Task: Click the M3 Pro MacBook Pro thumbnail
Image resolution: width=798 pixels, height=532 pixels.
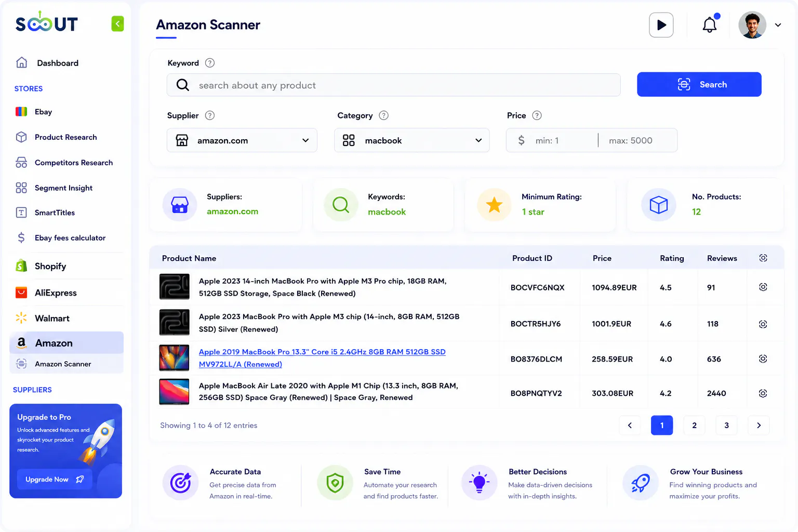Action: coord(175,287)
